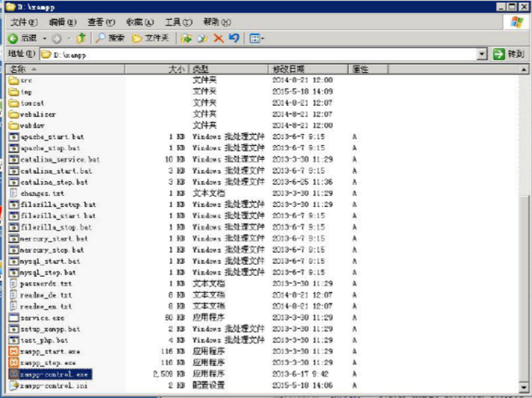532x398 pixels.
Task: Open the address bar dropdown arrow
Action: (481, 54)
